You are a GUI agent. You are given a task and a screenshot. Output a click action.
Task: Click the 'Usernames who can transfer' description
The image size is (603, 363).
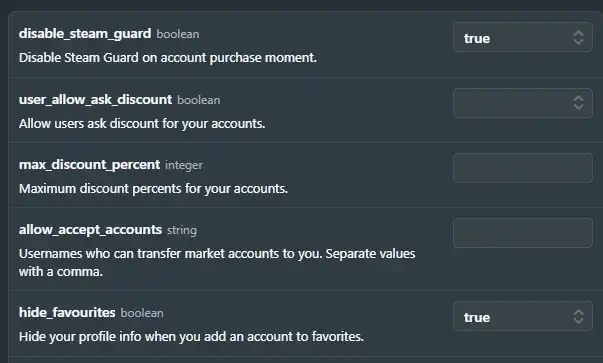pos(217,263)
